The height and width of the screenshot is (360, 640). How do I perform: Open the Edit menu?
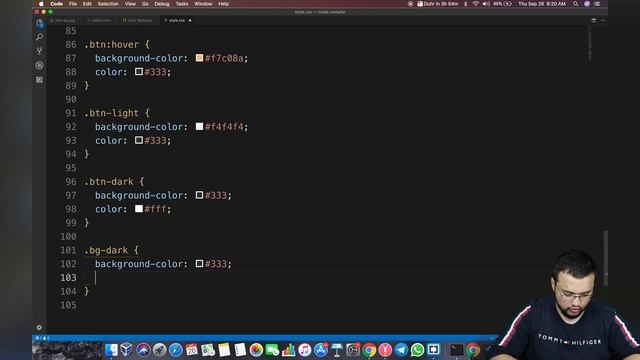coord(87,4)
